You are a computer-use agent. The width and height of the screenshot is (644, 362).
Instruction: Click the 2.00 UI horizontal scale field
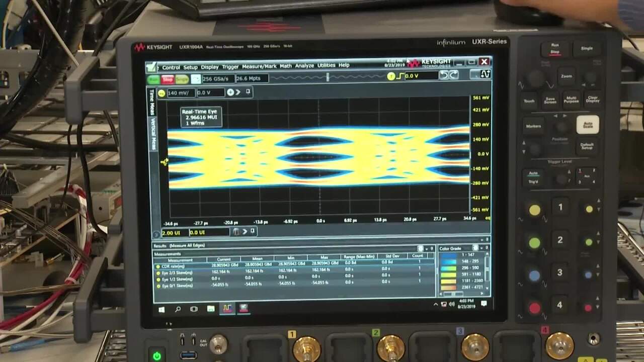[174, 233]
